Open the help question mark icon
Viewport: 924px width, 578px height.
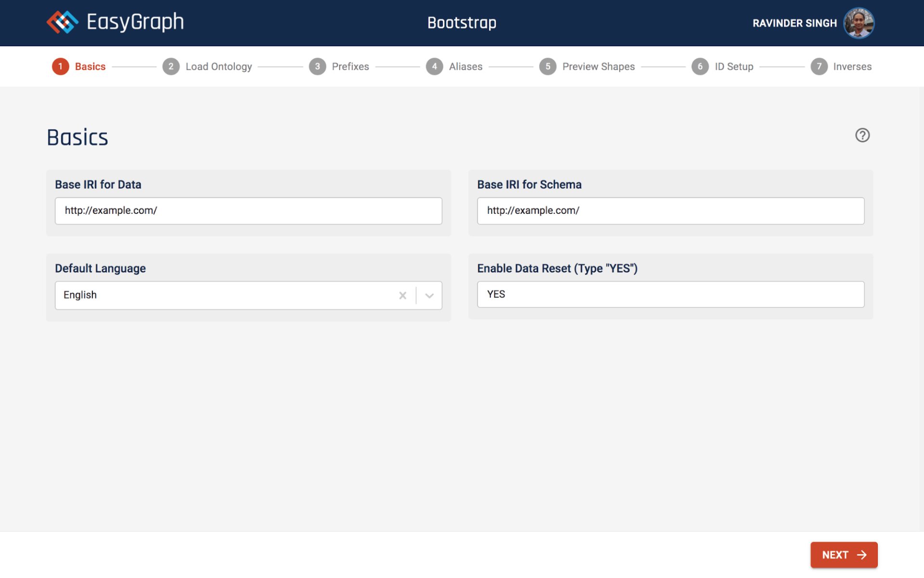coord(862,135)
